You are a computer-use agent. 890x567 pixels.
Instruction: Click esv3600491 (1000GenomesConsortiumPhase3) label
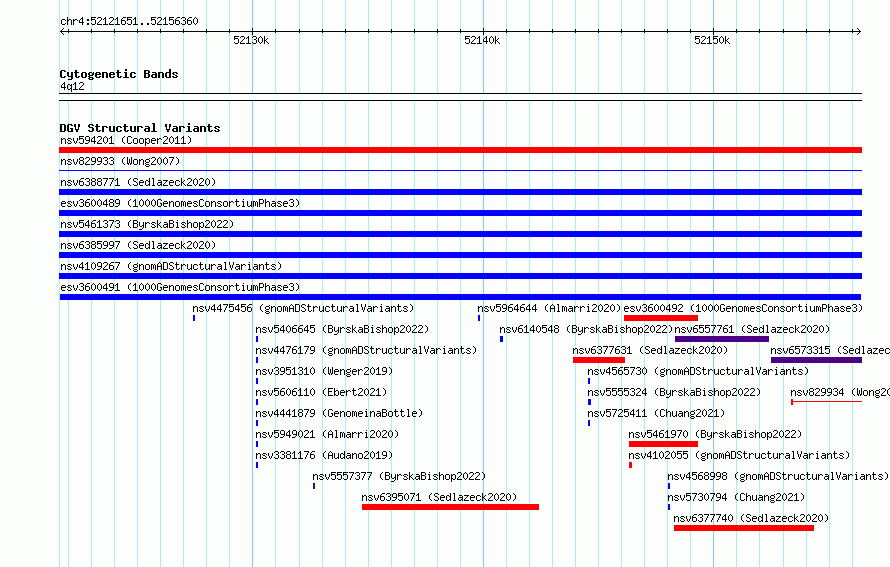point(180,287)
